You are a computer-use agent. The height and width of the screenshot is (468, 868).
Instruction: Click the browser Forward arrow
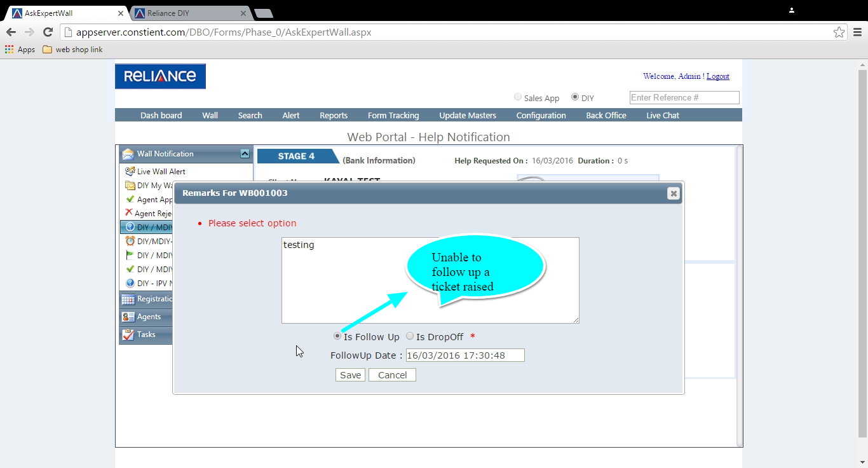29,32
